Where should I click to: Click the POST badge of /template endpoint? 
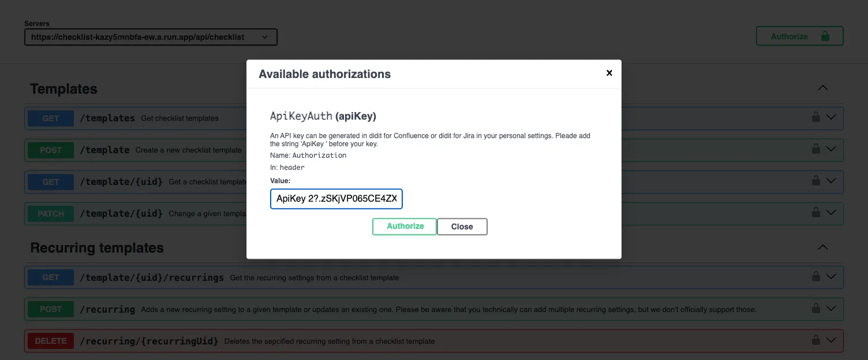point(51,150)
